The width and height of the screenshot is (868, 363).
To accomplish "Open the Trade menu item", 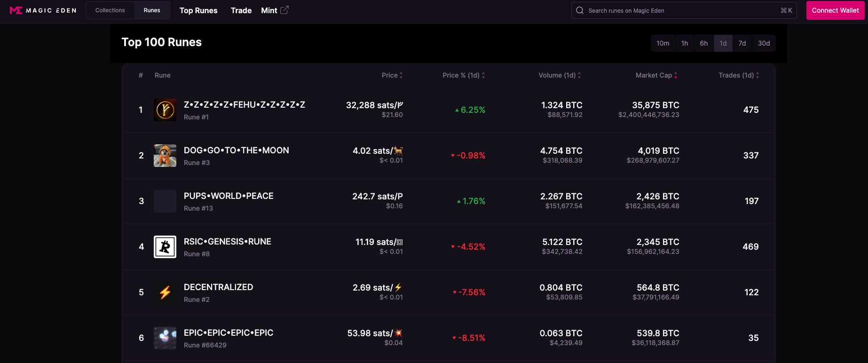I will tap(241, 10).
